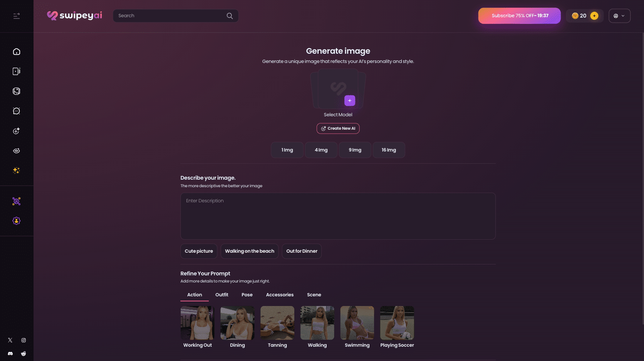Click Subscribe 75% OFF button

click(x=519, y=16)
